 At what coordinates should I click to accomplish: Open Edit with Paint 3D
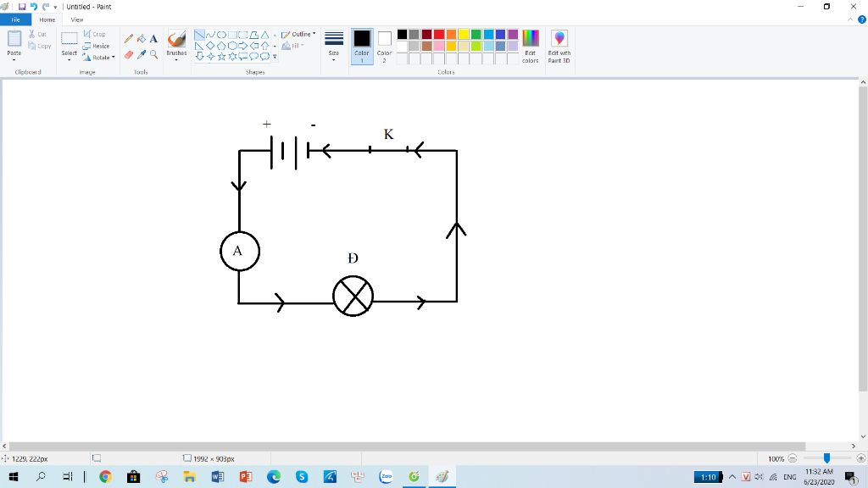[559, 47]
